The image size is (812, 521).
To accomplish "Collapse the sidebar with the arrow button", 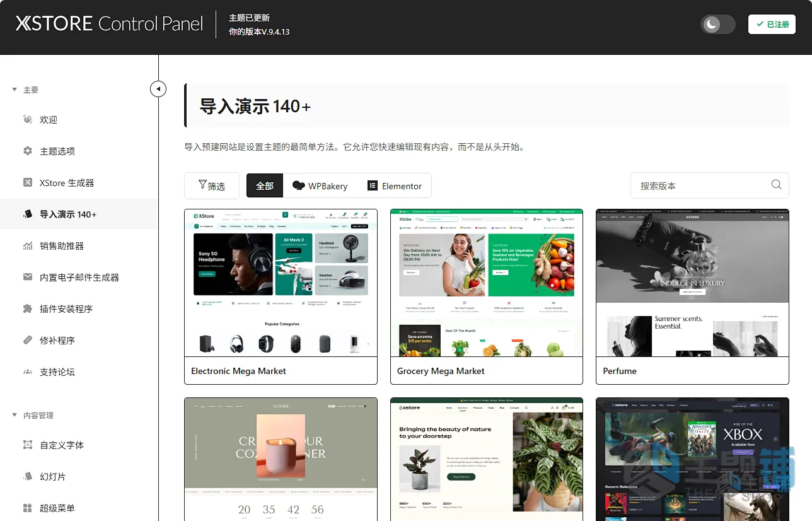I will coord(158,89).
